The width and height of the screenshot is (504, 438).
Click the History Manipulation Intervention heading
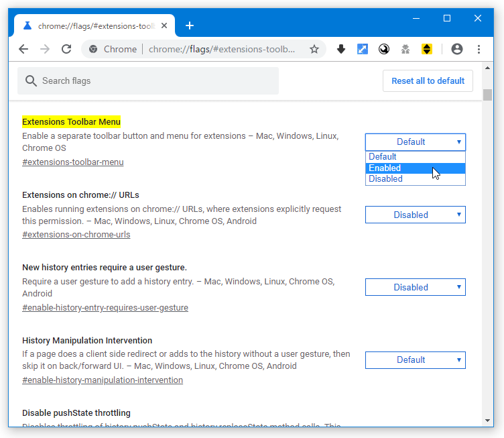click(x=87, y=341)
